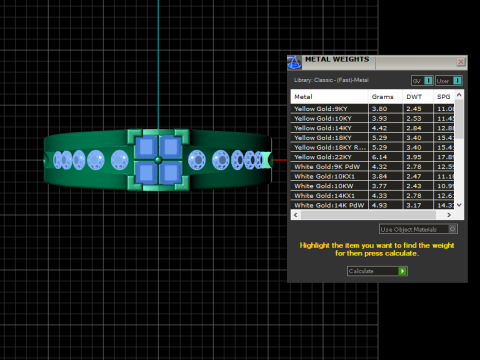The width and height of the screenshot is (480, 360).
Task: Click the Grams column header
Action: point(385,97)
